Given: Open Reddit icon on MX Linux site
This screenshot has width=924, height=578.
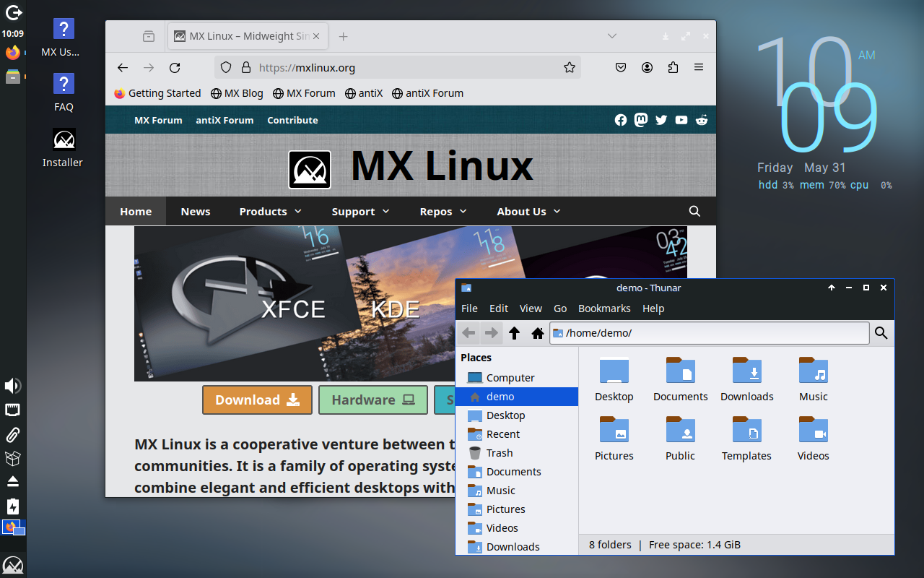Looking at the screenshot, I should [702, 120].
